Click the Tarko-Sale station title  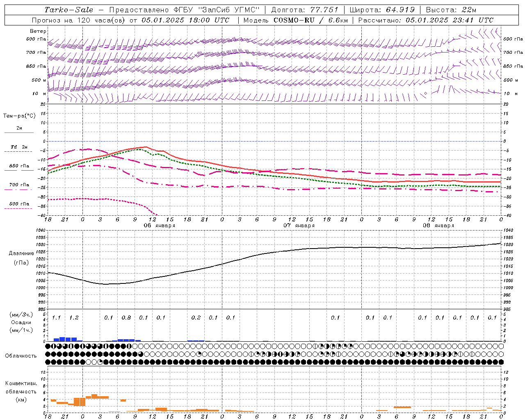tap(68, 10)
